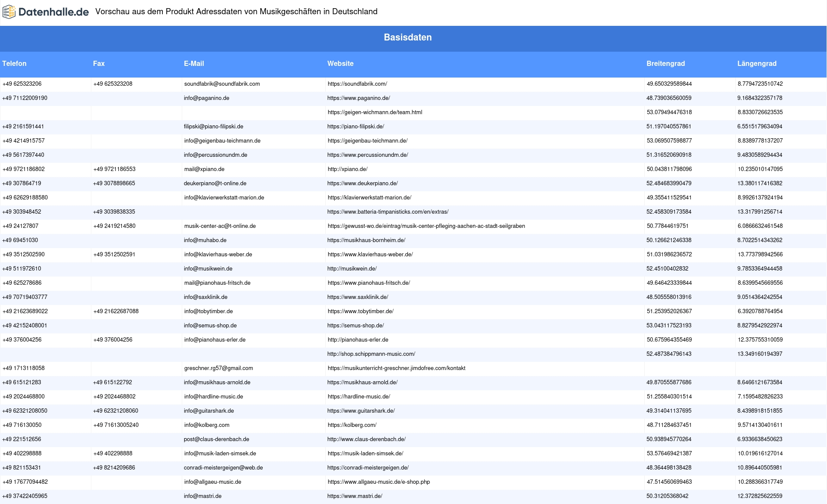The image size is (827, 504).
Task: Select phone +49 70719403777
Action: pyautogui.click(x=25, y=297)
